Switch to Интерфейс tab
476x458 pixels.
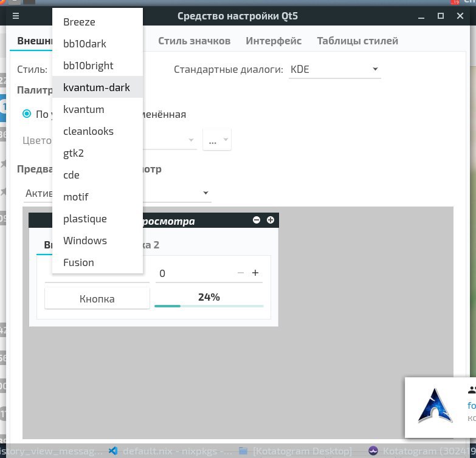tap(274, 41)
